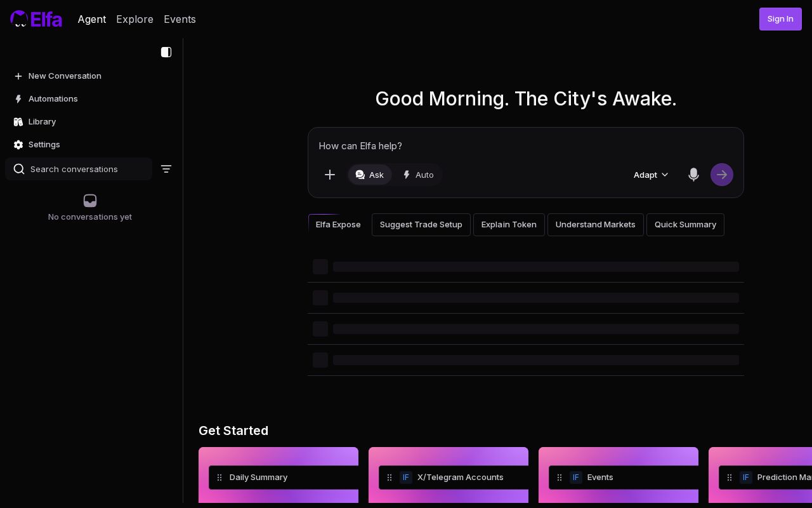Click the IF badge on Prediction card

pyautogui.click(x=746, y=478)
